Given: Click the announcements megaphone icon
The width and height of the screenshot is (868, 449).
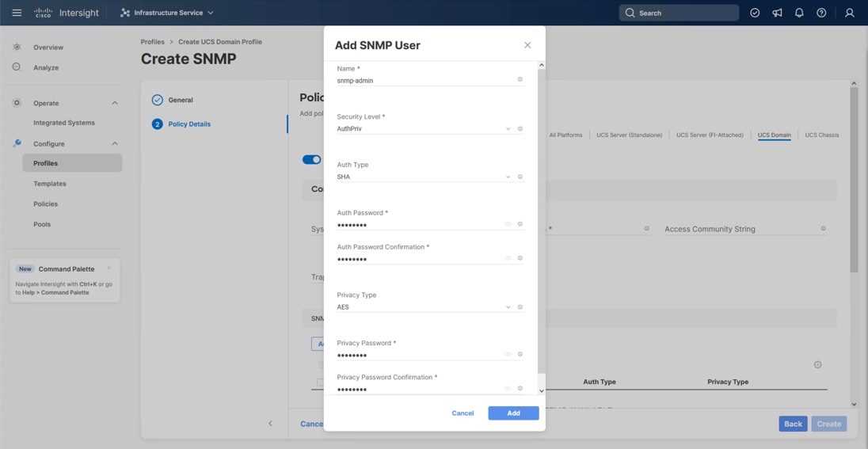Looking at the screenshot, I should [x=777, y=13].
